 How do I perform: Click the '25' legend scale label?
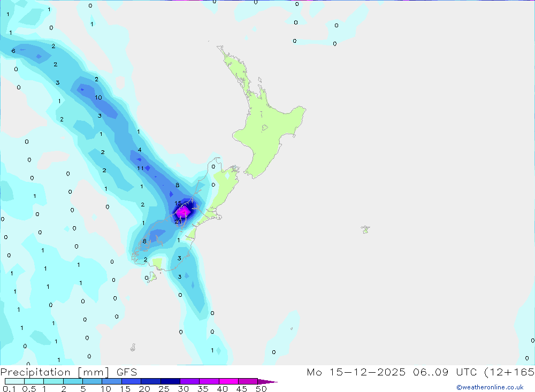164,389
